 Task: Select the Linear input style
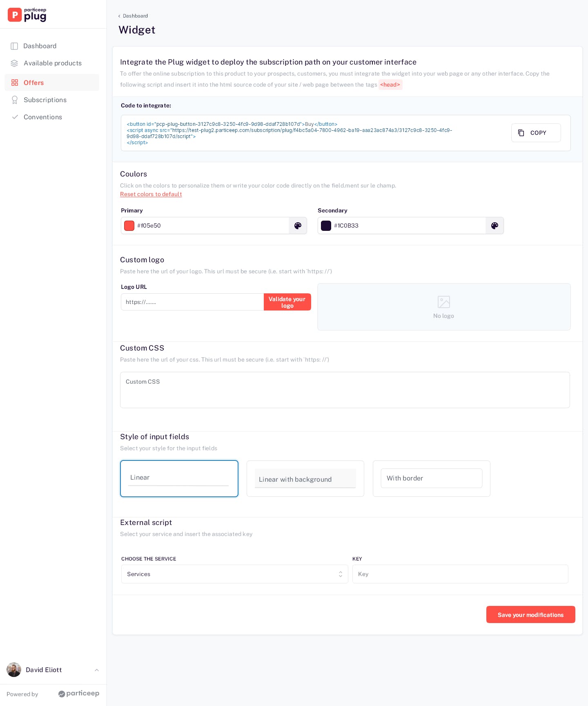click(179, 478)
